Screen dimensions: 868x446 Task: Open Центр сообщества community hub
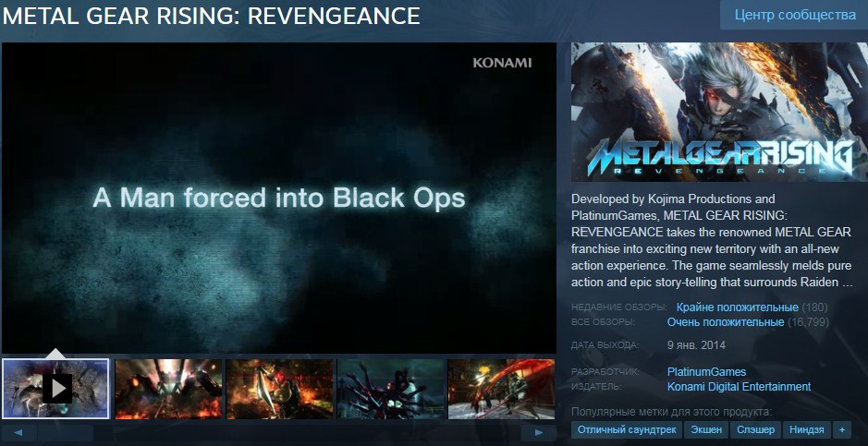coord(794,16)
